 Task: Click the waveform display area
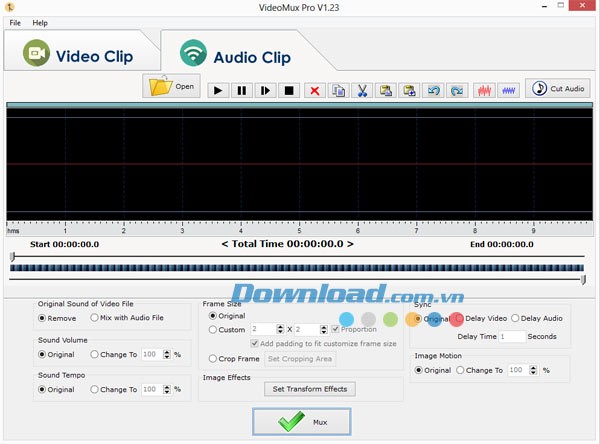[300, 164]
